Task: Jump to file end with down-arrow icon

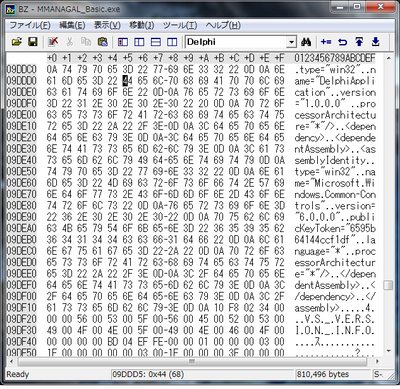Action: tap(376, 42)
